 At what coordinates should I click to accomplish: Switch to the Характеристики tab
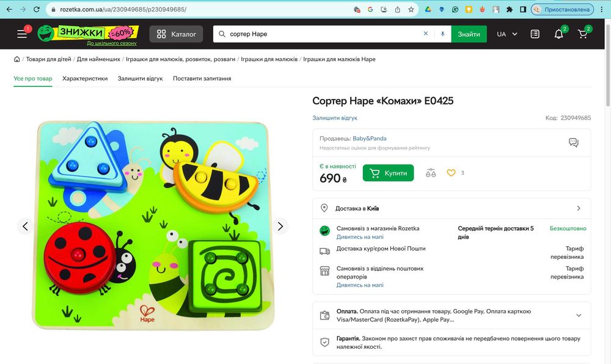[85, 78]
